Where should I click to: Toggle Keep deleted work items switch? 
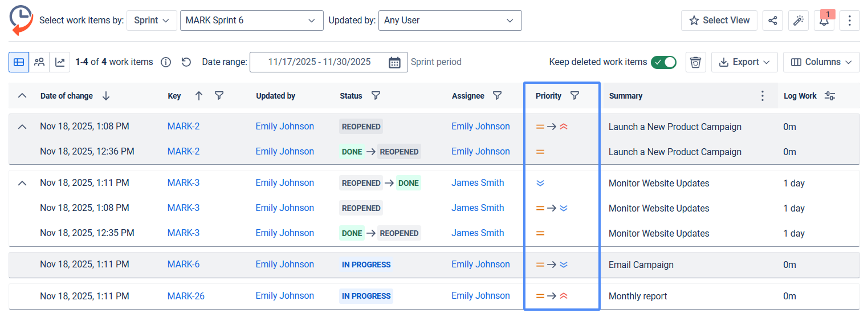click(663, 62)
